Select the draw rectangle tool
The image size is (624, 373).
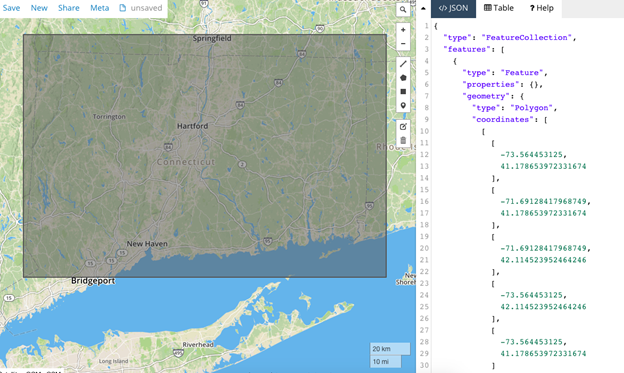[403, 92]
